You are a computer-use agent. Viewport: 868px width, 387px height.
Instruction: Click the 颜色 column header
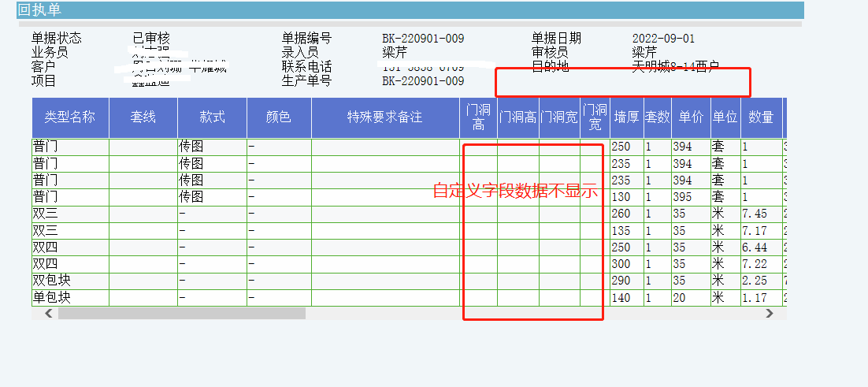coord(279,117)
